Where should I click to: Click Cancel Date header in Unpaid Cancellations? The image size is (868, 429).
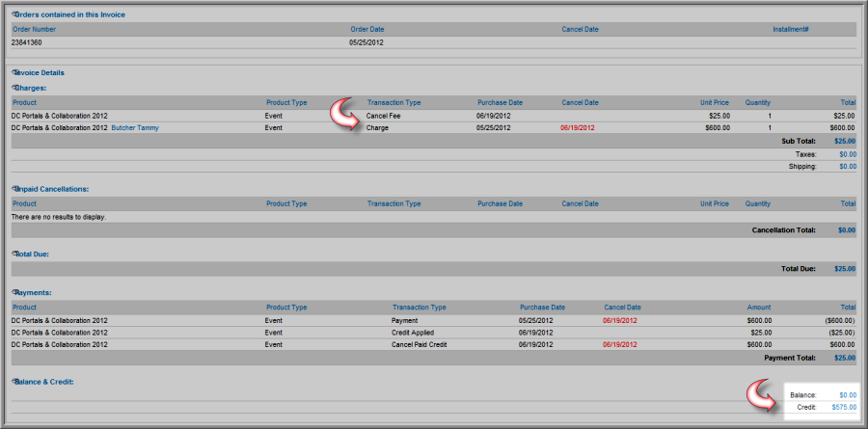580,203
